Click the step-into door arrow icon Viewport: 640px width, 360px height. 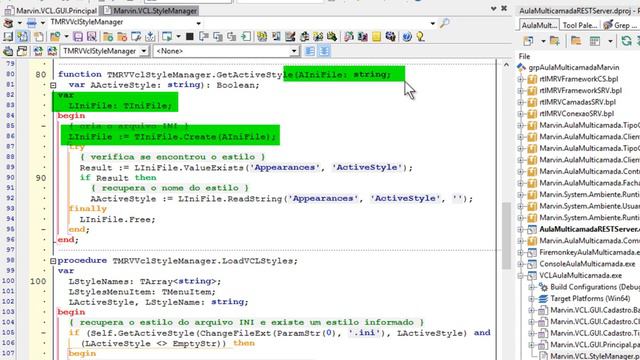tap(246, 37)
